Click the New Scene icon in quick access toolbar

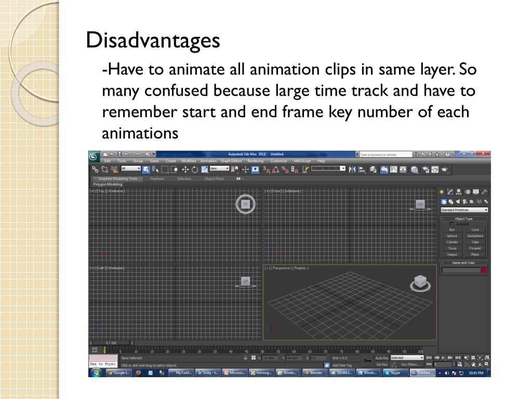(105, 154)
